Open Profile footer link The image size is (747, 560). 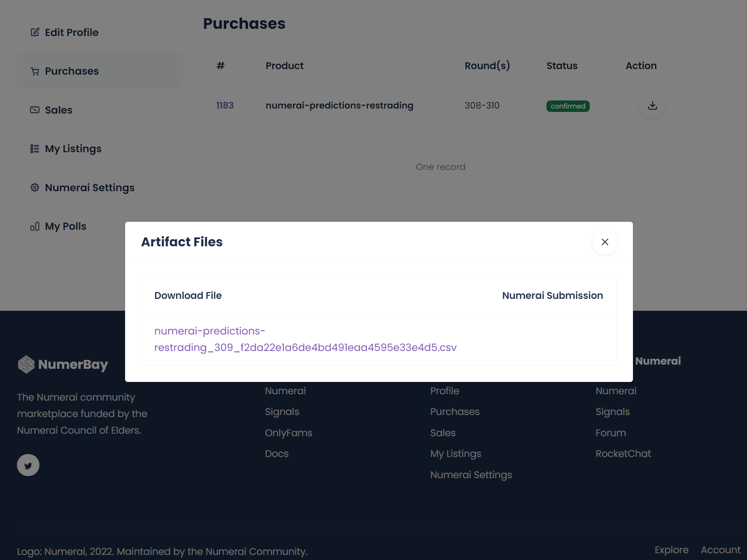coord(445,391)
